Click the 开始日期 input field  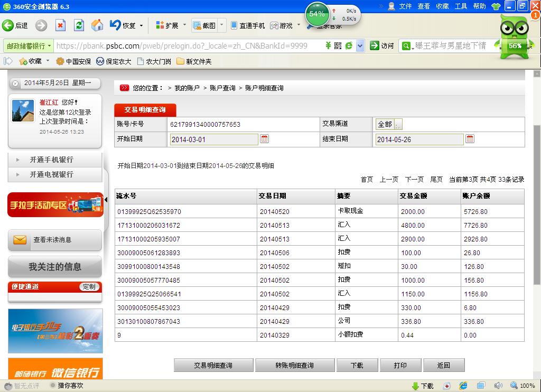coord(214,139)
